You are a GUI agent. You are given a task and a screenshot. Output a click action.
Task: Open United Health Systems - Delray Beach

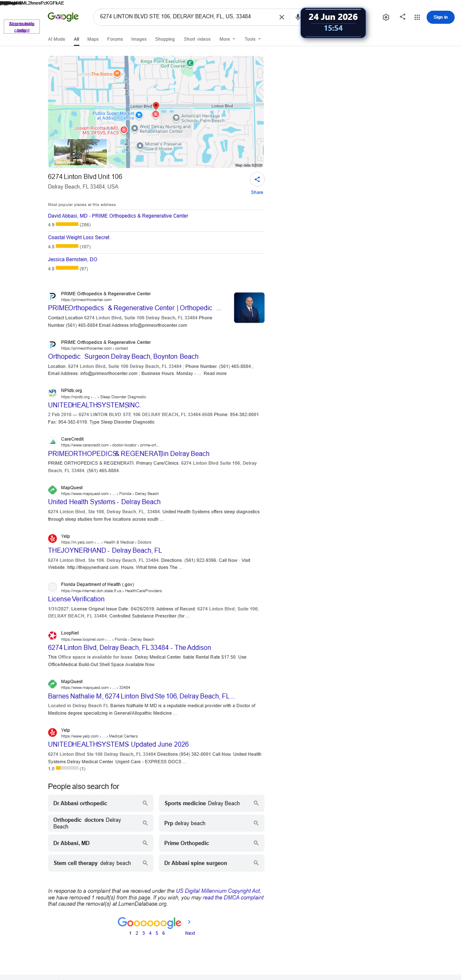[104, 502]
